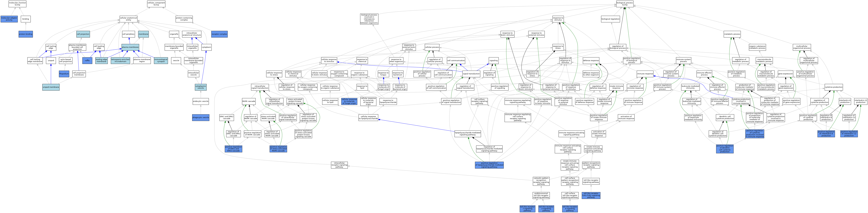Click 'positive regulation of ERK1 and ERK2 cascade' node
868x213 pixels.
point(233,149)
